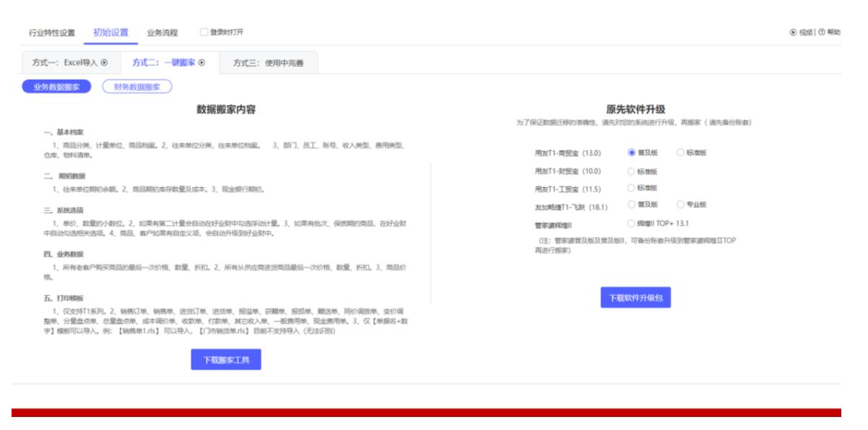The height and width of the screenshot is (430, 868).
Task: Pick 专业版 for 友加畅捷T1-飞跃 (18.1)
Action: [x=680, y=205]
